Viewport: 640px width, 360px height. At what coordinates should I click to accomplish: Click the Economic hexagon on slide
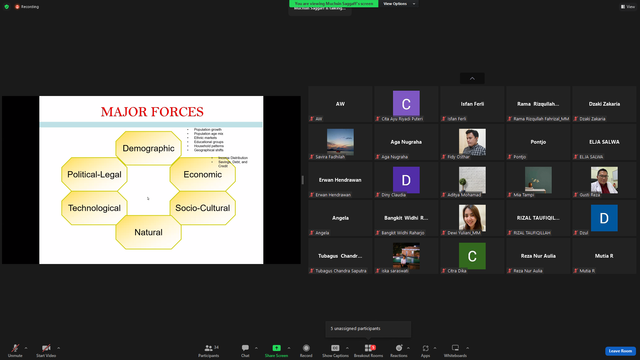click(x=202, y=174)
